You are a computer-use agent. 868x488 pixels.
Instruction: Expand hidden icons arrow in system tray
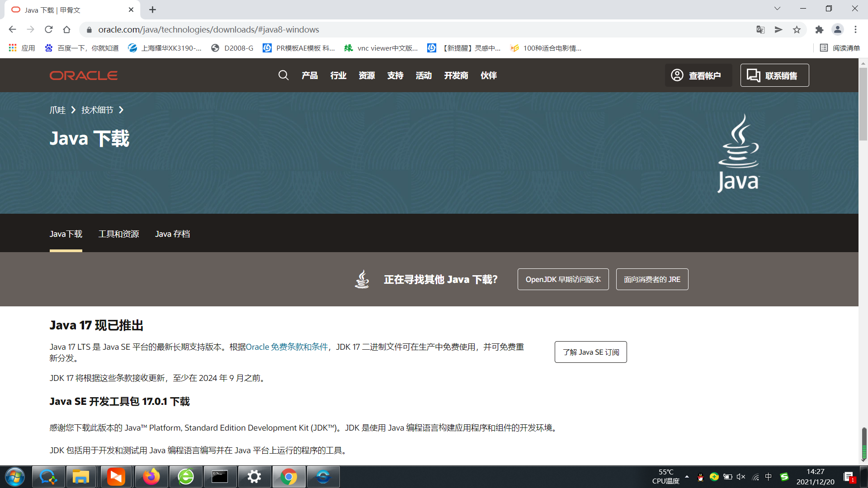[x=687, y=477]
